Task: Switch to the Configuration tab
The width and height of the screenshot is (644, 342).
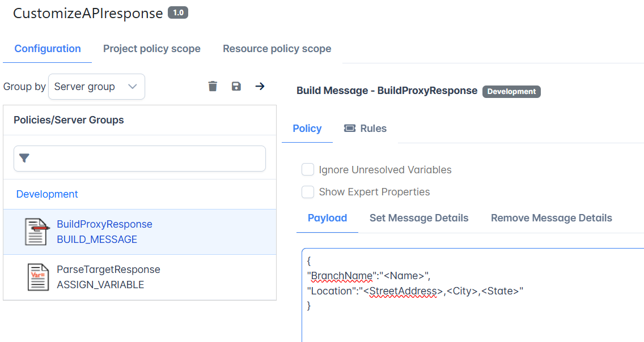Action: pyautogui.click(x=48, y=48)
